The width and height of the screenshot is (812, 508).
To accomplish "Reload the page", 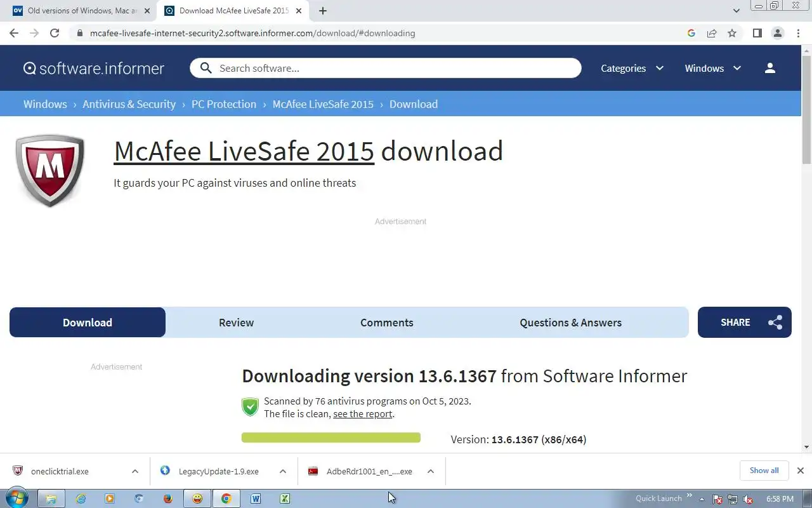I will (55, 33).
